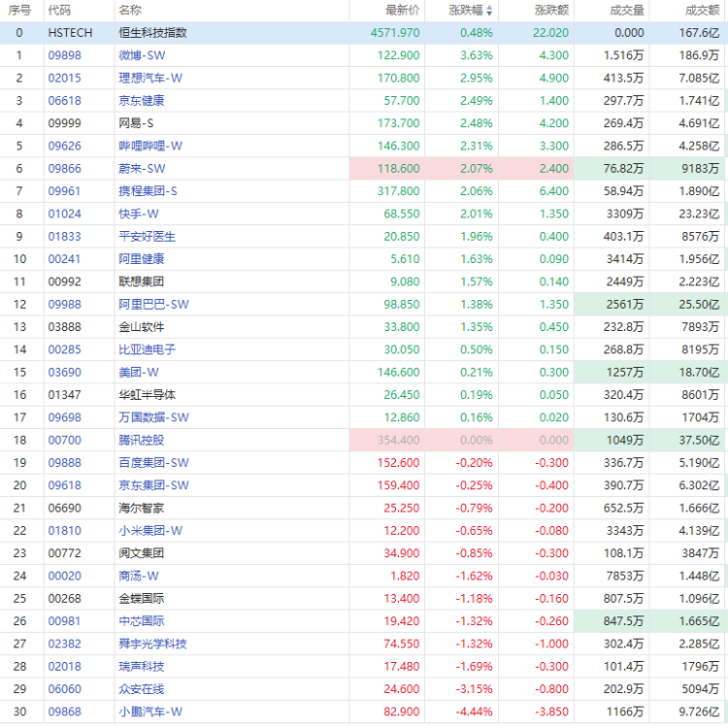Sort by 成交额 column header
Image resolution: width=728 pixels, height=728 pixels.
click(702, 11)
